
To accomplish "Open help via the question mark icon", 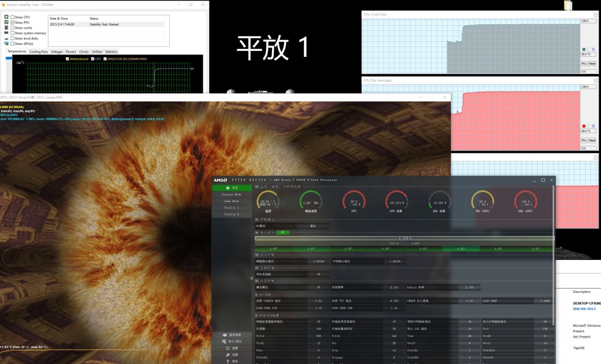I will pos(228,362).
